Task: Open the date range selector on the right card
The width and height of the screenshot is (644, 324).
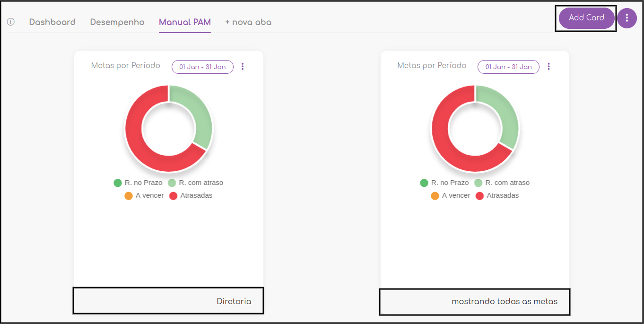Action: (x=508, y=67)
